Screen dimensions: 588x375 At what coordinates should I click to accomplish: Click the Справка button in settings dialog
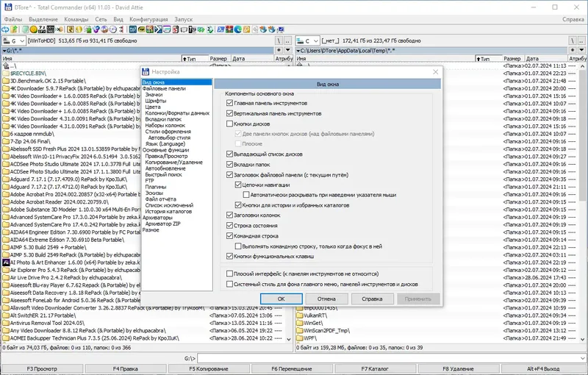tap(372, 299)
